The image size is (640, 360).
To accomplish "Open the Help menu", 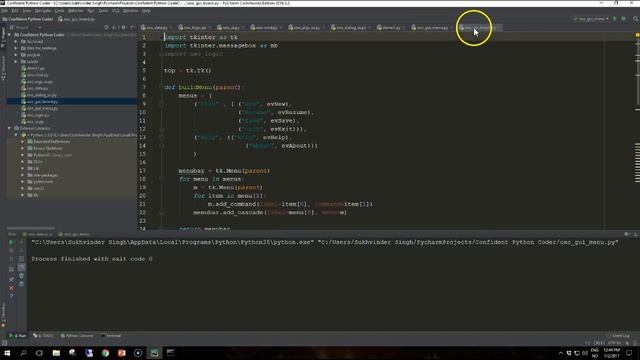I will (146, 11).
